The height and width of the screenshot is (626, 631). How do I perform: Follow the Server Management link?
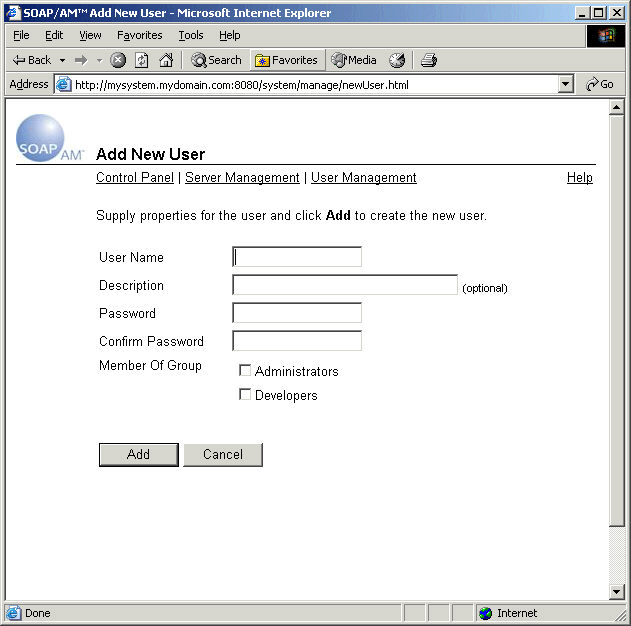point(242,178)
